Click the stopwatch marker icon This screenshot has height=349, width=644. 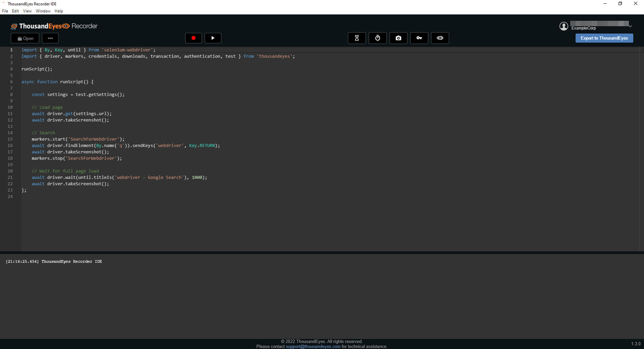point(378,38)
